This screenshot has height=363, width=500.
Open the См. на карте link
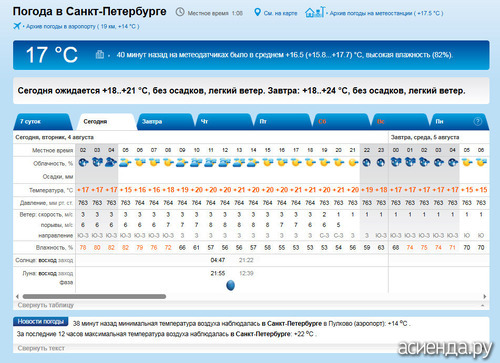click(x=280, y=13)
